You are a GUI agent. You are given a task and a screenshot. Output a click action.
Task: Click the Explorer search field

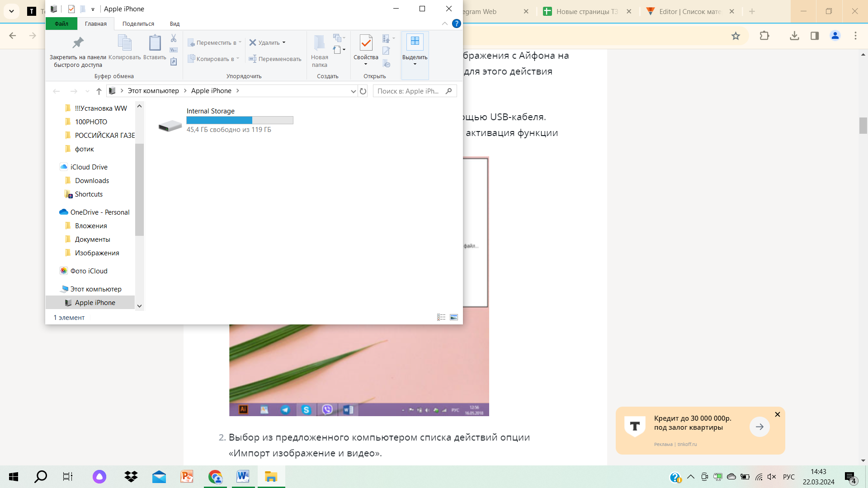[x=409, y=91]
